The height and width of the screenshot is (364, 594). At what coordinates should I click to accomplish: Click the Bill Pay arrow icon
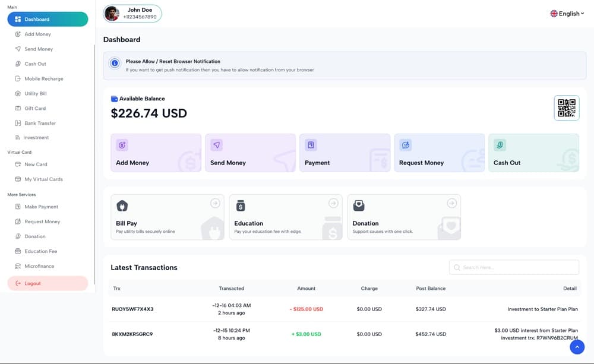215,203
